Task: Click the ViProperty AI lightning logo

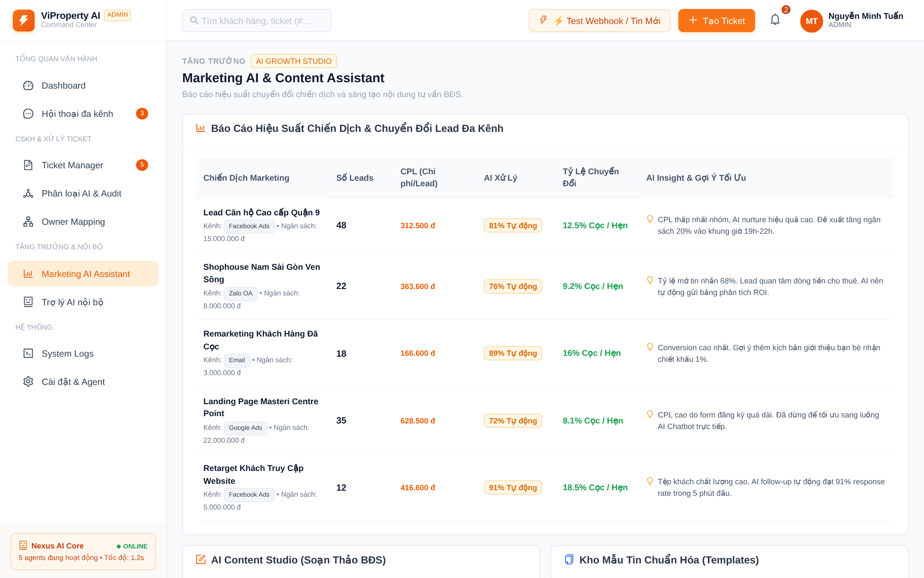Action: click(24, 21)
